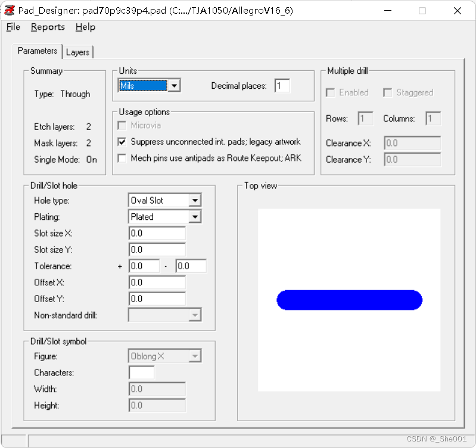Click the Slot size X field
The width and height of the screenshot is (476, 448).
coord(157,234)
